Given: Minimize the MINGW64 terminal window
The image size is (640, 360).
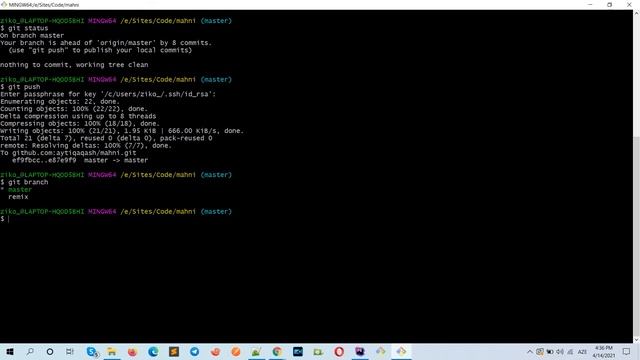Looking at the screenshot, I should pos(590,4).
